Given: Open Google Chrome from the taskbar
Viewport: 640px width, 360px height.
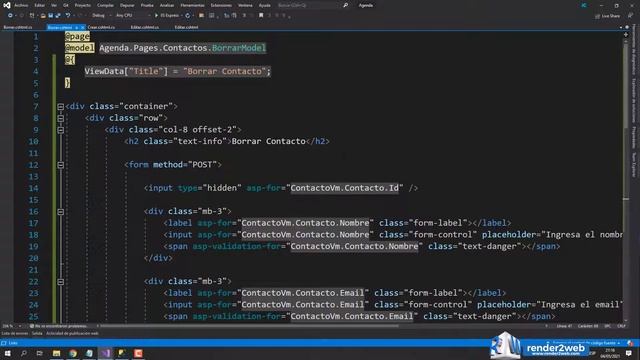Looking at the screenshot, I should pyautogui.click(x=73, y=353).
